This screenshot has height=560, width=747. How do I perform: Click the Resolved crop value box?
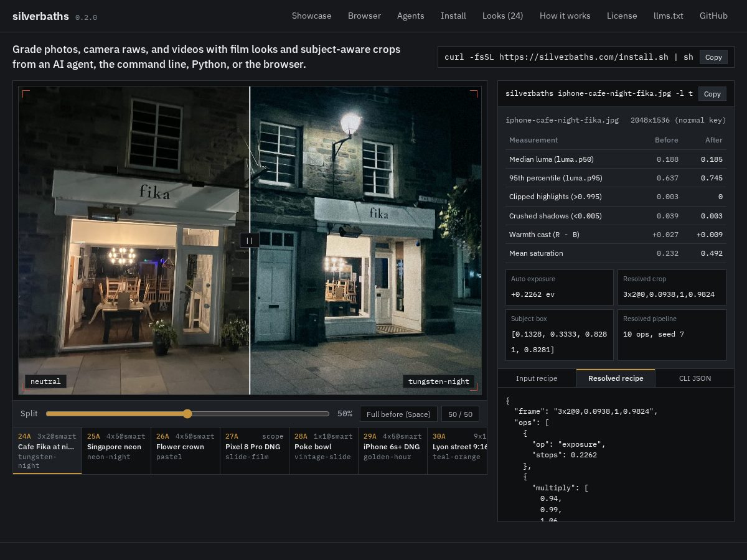click(672, 287)
